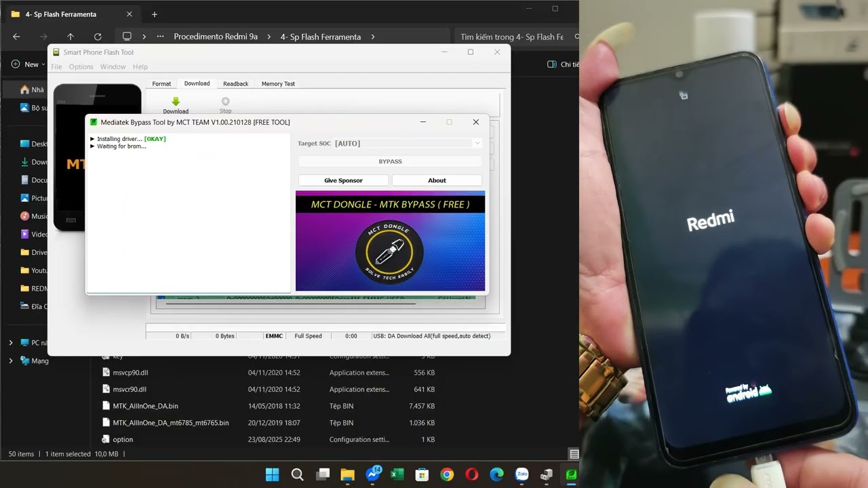Open Microsoft Edge from taskbar
This screenshot has height=488, width=868.
click(x=497, y=474)
